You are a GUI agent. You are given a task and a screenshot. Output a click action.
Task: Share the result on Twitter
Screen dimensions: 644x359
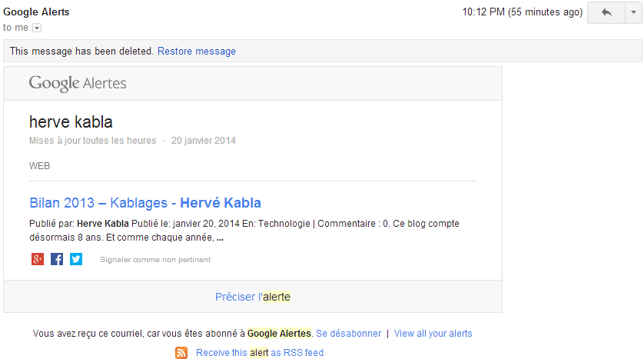point(76,259)
